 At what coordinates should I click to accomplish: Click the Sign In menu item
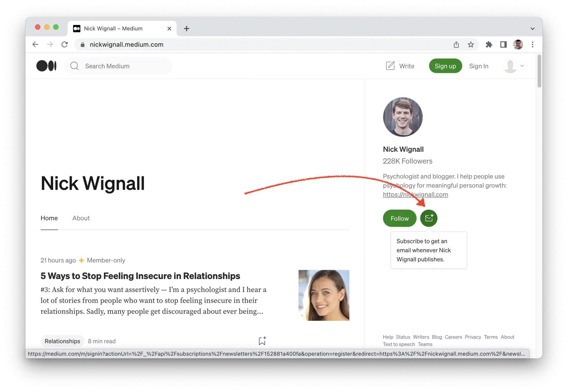coord(479,66)
